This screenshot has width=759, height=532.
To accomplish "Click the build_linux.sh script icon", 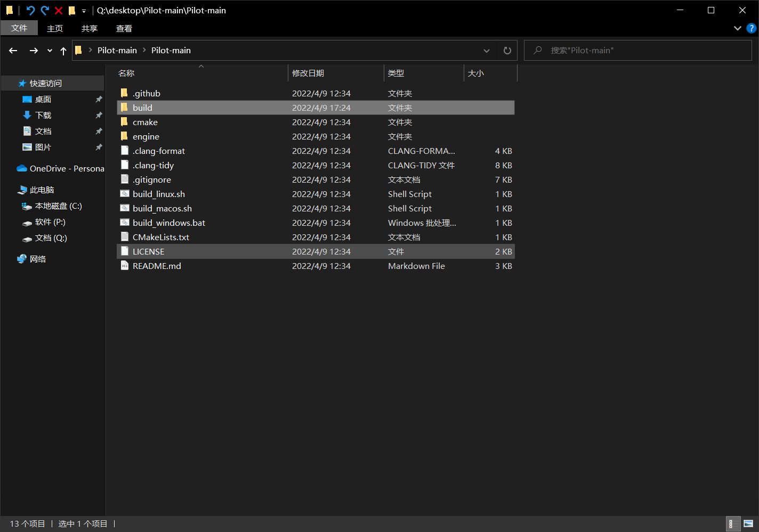I will (125, 194).
